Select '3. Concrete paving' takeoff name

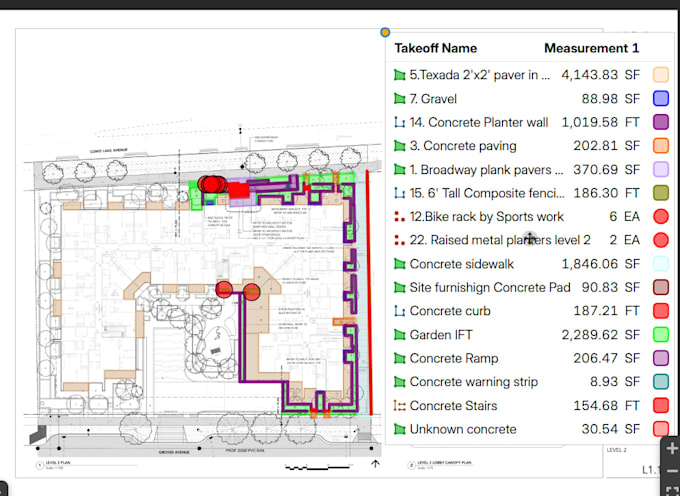point(463,146)
